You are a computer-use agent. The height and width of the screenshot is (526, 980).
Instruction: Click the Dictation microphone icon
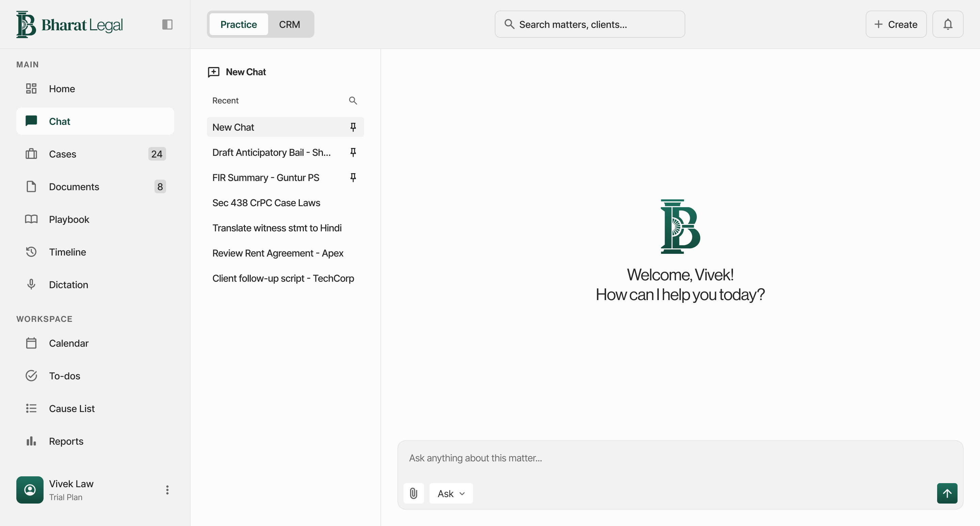31,284
